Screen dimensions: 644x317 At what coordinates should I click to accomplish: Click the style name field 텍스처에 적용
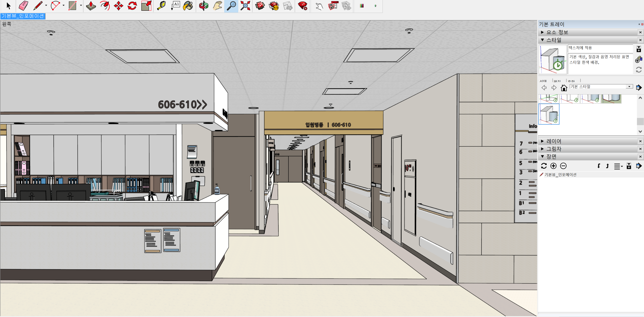tap(600, 48)
